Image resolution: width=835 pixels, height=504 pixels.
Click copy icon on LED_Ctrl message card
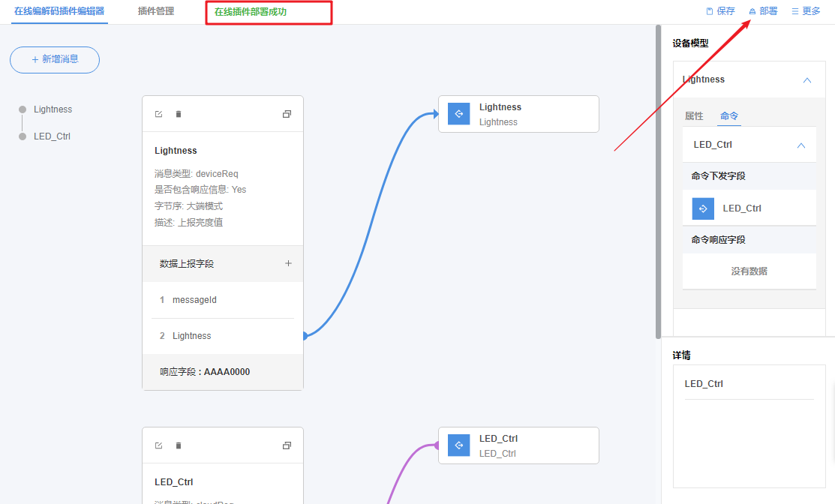pyautogui.click(x=287, y=445)
